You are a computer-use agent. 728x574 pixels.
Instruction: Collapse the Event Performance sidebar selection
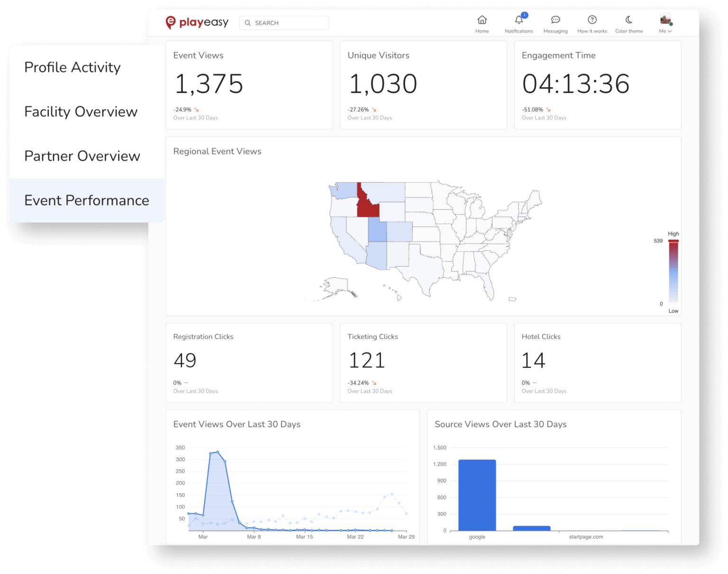click(x=87, y=200)
